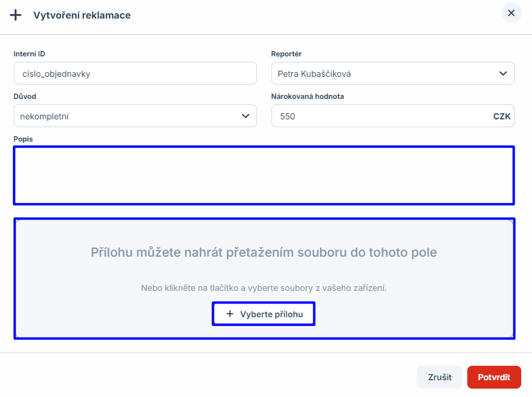Click the "Nebo klikněte na tlačítko" helper text
The height and width of the screenshot is (397, 532).
point(264,288)
